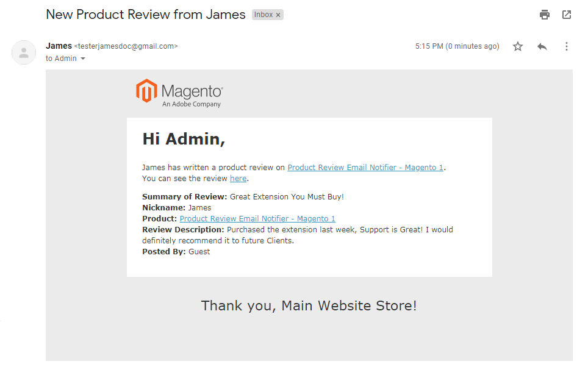Click 'Thank you, Main Website Store!' footer text
The height and width of the screenshot is (375, 588).
309,306
